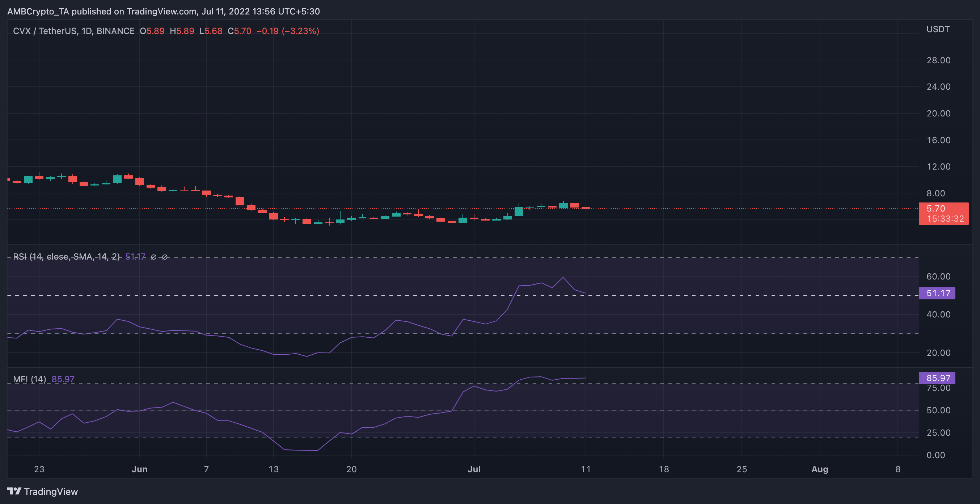Click the 28.00 level on the price scale
Screen dimensions: 980x504
[938, 60]
